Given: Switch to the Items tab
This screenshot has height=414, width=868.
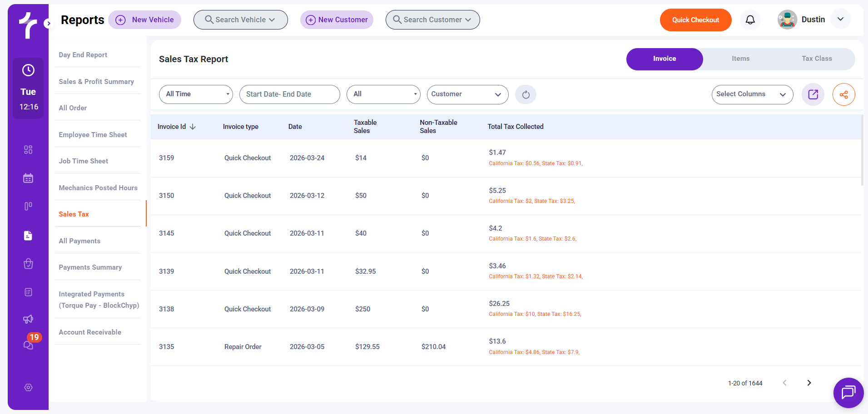Looking at the screenshot, I should (x=740, y=59).
